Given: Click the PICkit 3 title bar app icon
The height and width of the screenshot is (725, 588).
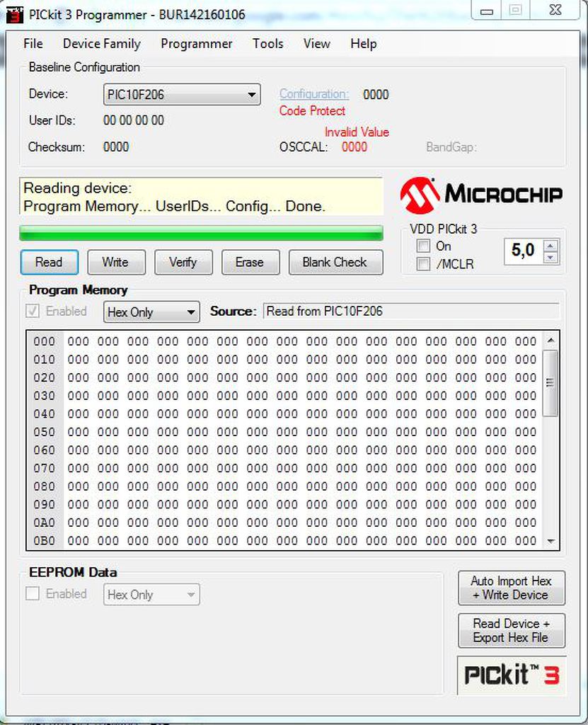Looking at the screenshot, I should point(14,15).
